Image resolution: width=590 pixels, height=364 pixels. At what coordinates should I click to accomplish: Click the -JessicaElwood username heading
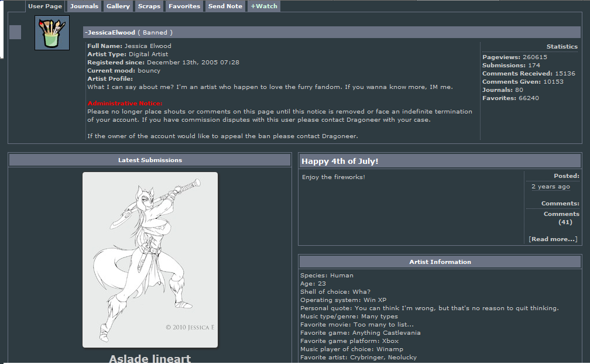point(110,33)
